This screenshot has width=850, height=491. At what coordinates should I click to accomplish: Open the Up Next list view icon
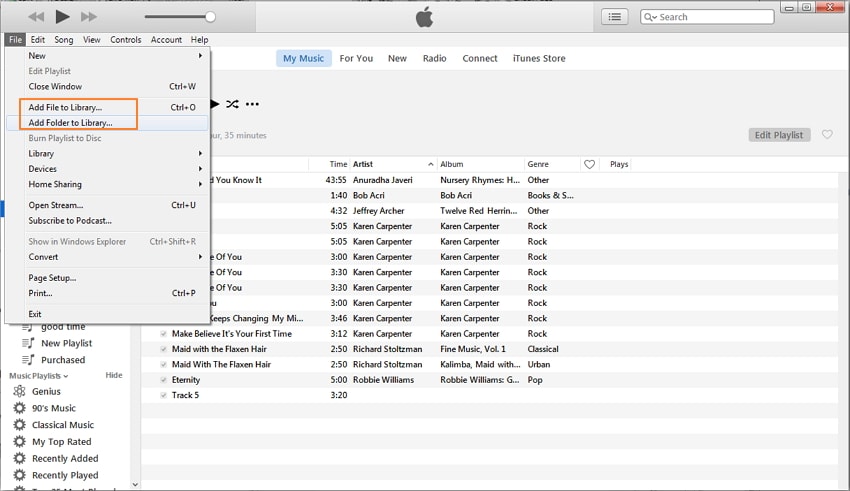tap(615, 17)
